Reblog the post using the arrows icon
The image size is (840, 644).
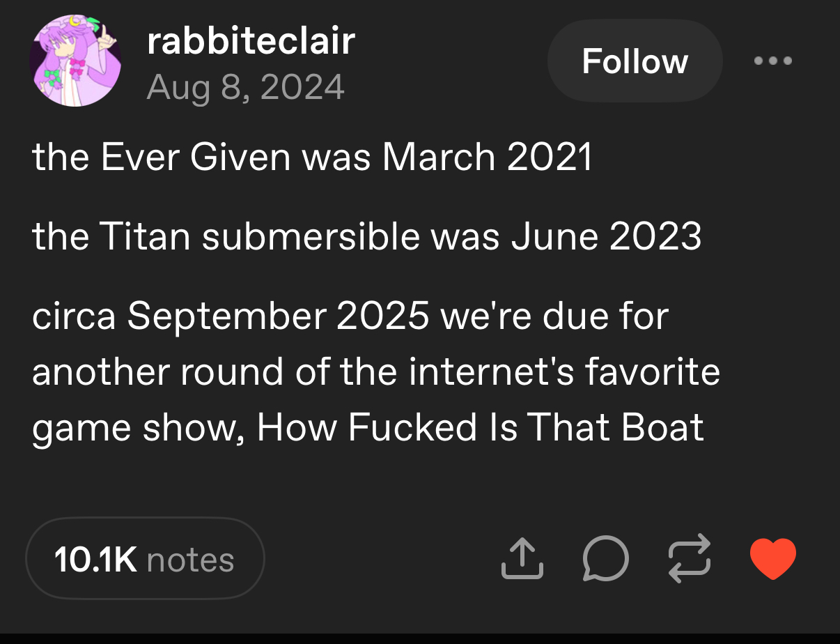click(690, 558)
